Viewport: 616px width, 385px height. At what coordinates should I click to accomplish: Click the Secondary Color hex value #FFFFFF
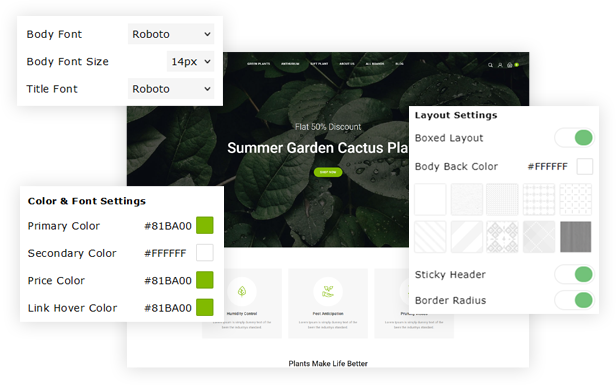point(165,253)
